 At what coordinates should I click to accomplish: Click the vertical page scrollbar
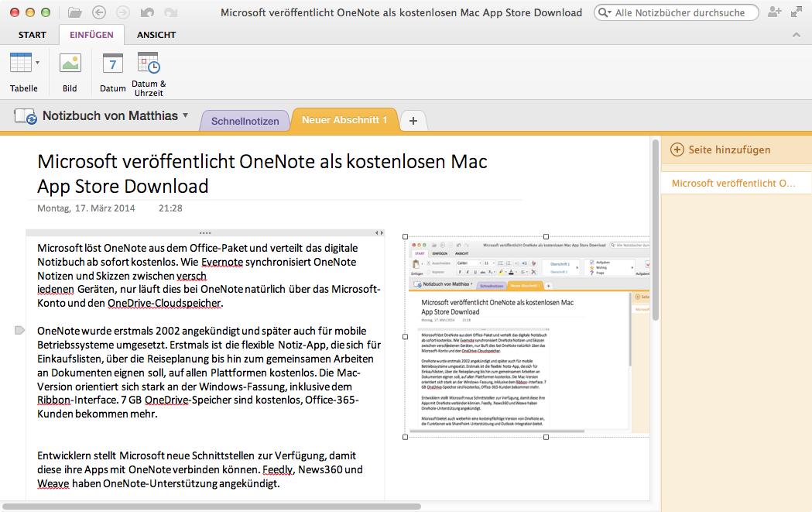[x=655, y=229]
